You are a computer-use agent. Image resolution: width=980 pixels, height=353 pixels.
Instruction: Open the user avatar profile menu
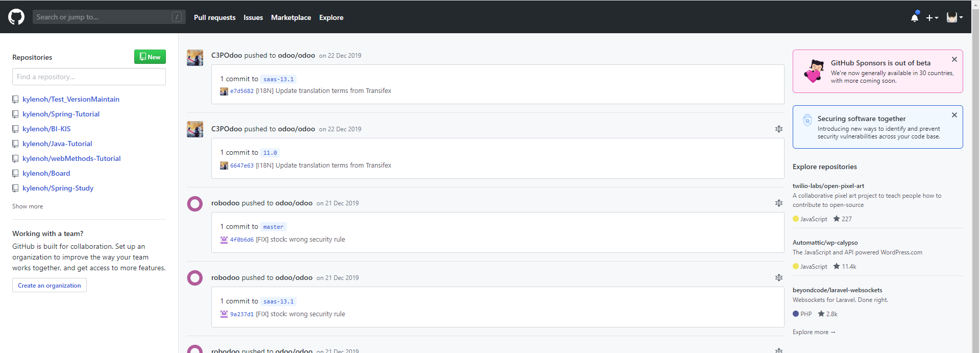click(x=954, y=17)
